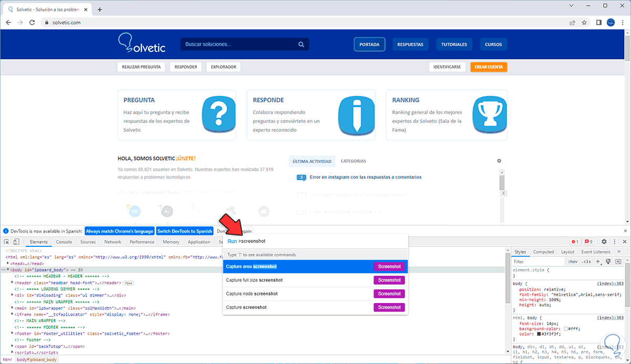Select the Capture screenshot command
This screenshot has width=631, height=364.
coord(315,307)
